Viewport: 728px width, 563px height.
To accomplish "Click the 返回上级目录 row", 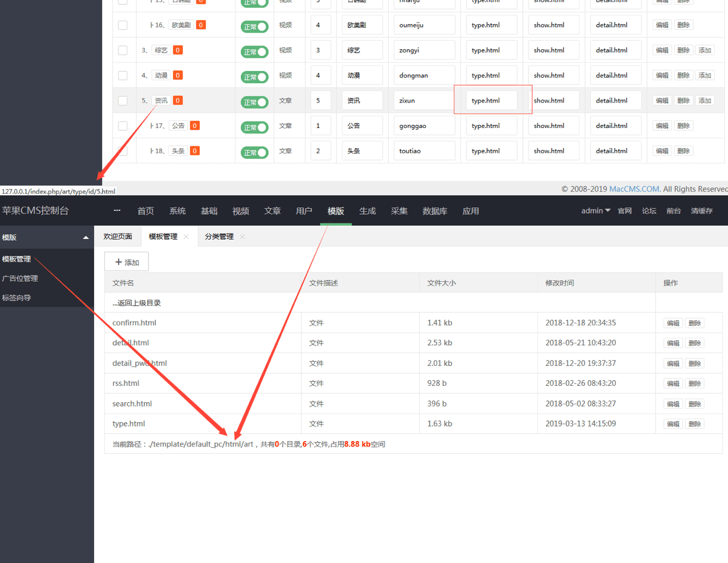I will point(380,303).
